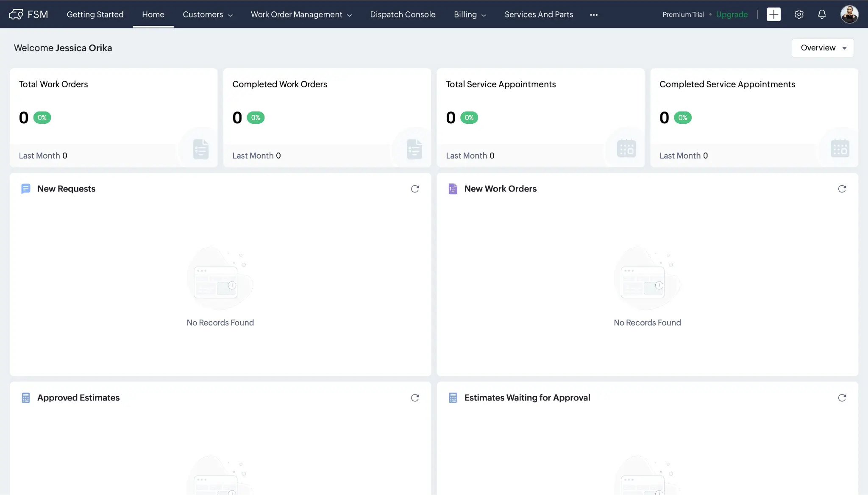Click Completed Service Appointments calendar icon
Viewport: 868px width, 495px height.
point(840,148)
